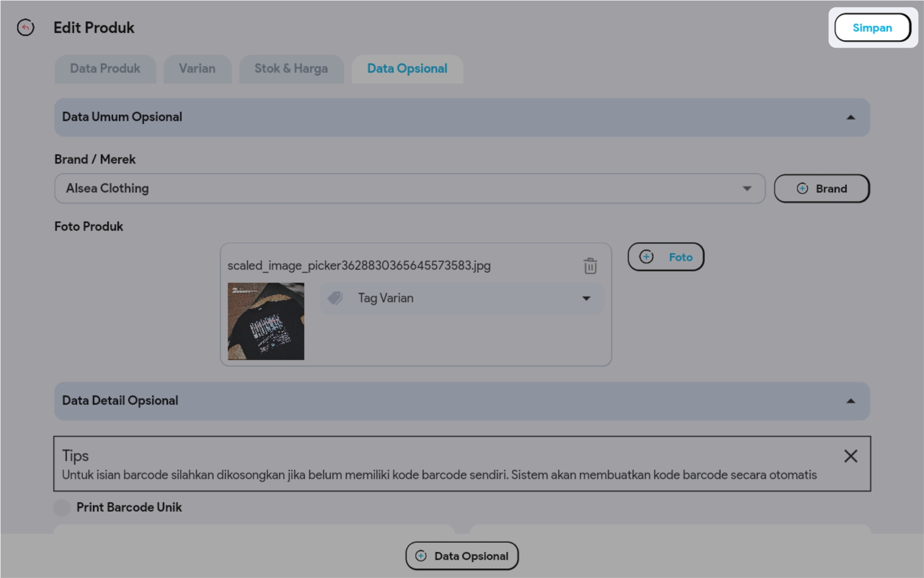Click the back arrow icon beside Edit Produk
The height and width of the screenshot is (578, 924).
pyautogui.click(x=25, y=27)
